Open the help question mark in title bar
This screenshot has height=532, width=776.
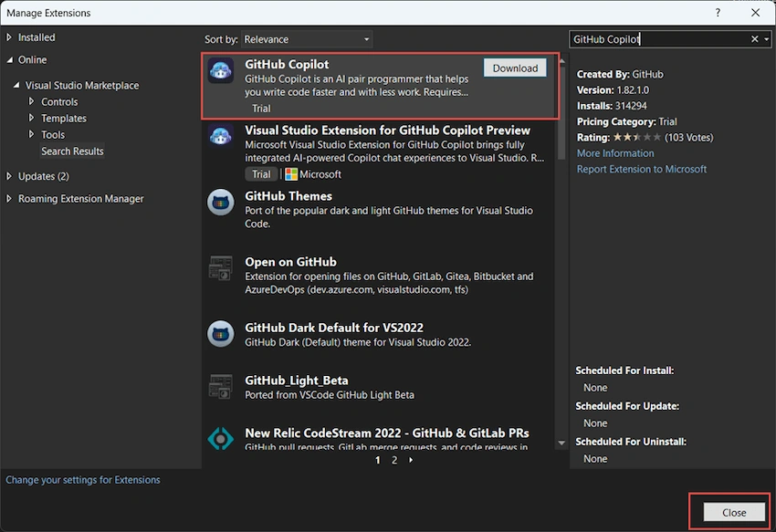coord(718,13)
